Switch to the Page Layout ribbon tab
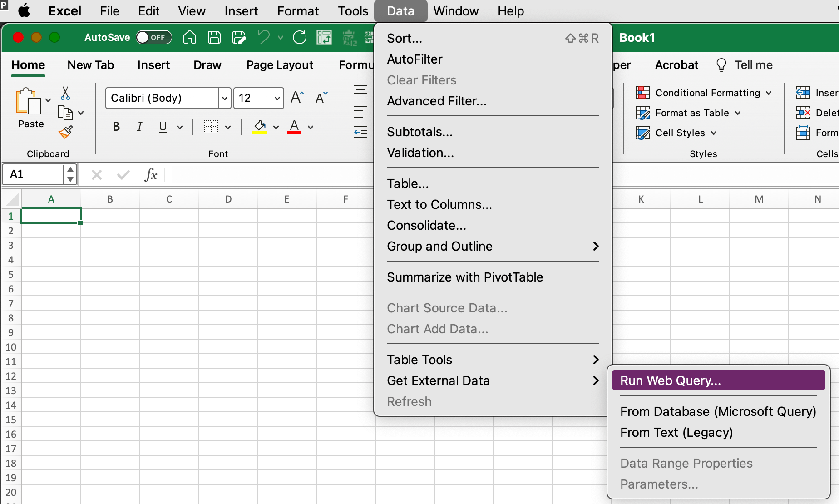Screen dimensions: 839x504 pyautogui.click(x=280, y=65)
